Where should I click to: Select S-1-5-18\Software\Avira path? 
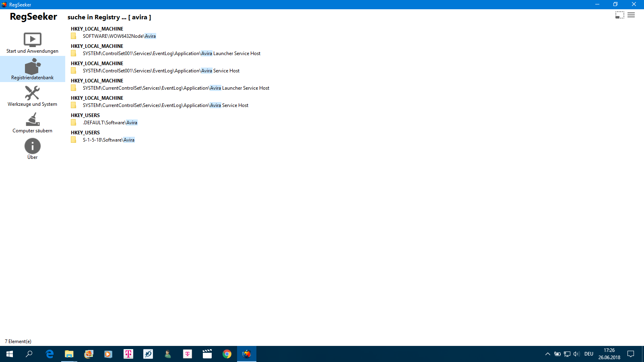click(109, 140)
